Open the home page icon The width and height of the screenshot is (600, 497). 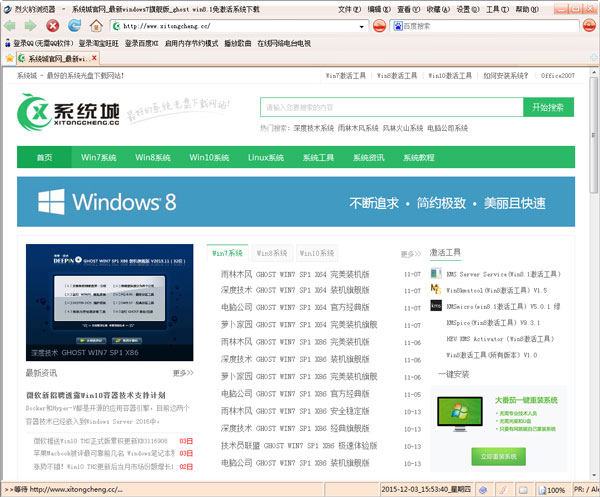[x=96, y=26]
